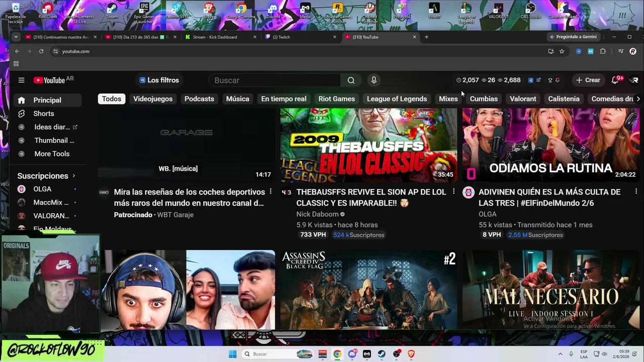Launch OBS Studio desktop shortcut

pyautogui.click(x=531, y=11)
